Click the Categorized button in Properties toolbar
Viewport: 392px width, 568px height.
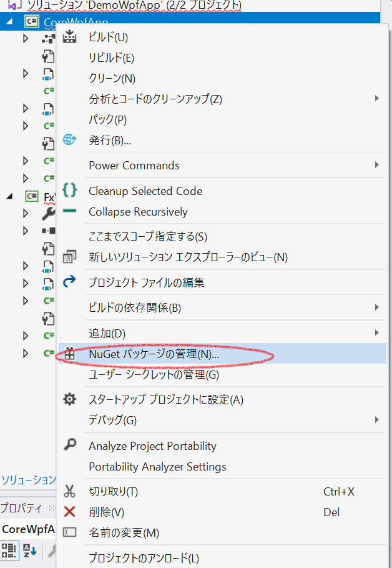(x=8, y=551)
